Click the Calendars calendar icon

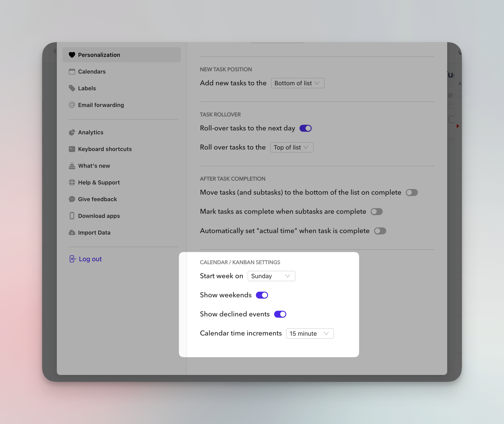click(72, 72)
